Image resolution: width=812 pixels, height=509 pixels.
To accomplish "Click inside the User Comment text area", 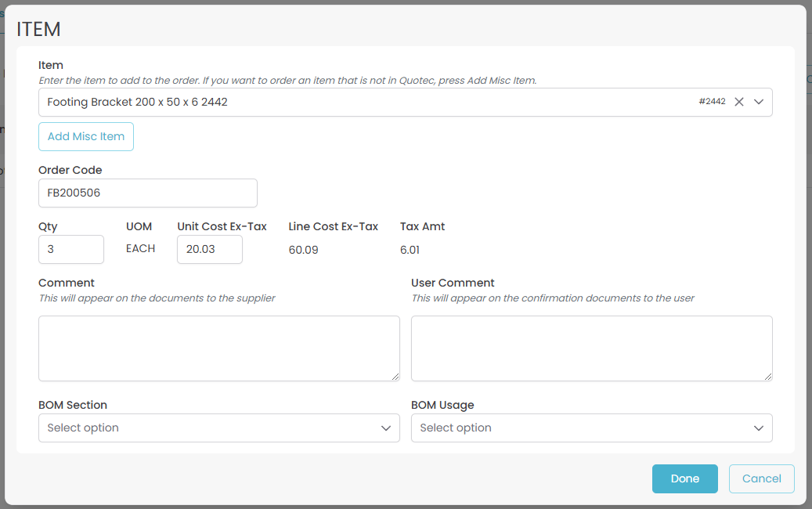I will pyautogui.click(x=591, y=348).
